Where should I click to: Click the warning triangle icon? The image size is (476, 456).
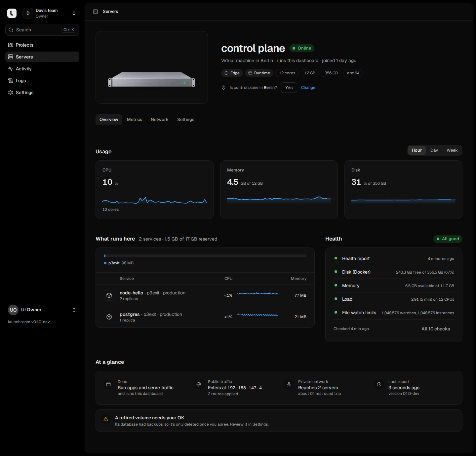pos(106,419)
